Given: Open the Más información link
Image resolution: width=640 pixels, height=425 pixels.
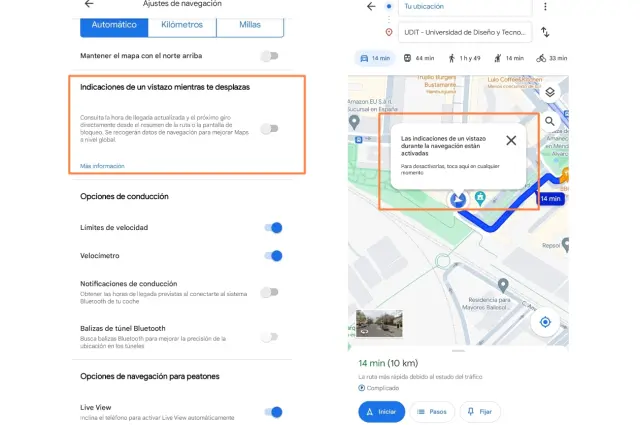Looking at the screenshot, I should tap(102, 165).
